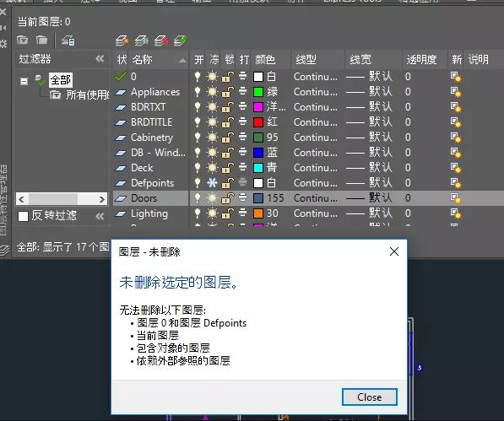
Task: Open color picker for BRDTITLE red swatch
Action: [x=258, y=122]
